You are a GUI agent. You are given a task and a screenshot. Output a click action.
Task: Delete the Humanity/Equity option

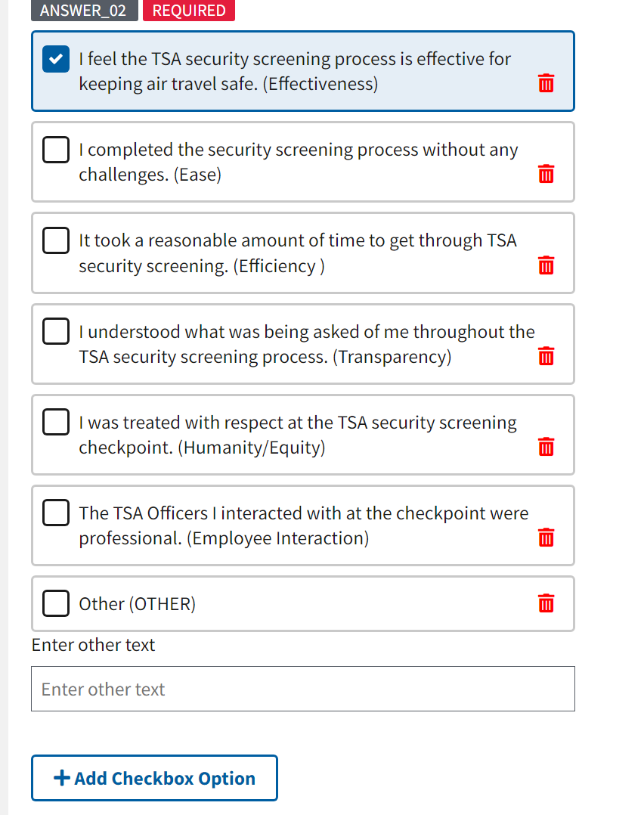(x=546, y=448)
